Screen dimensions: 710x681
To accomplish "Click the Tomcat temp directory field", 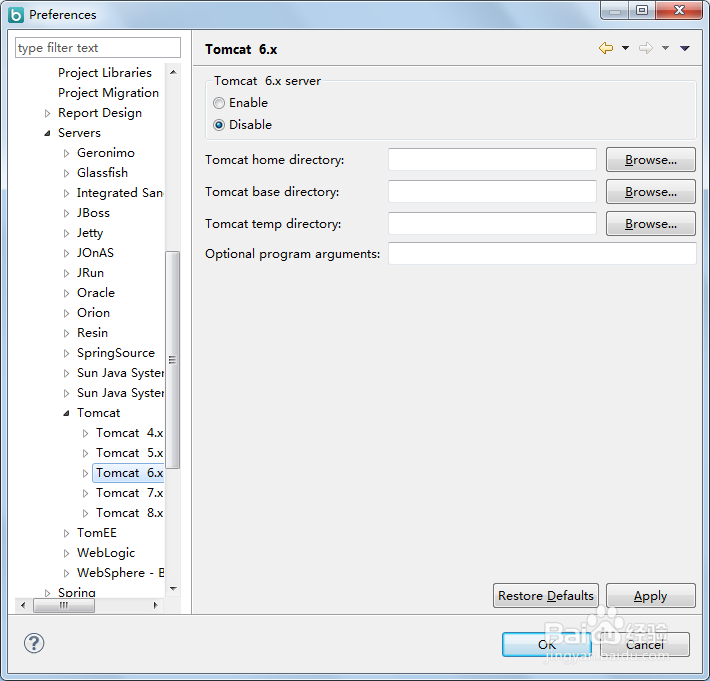I will coord(492,224).
